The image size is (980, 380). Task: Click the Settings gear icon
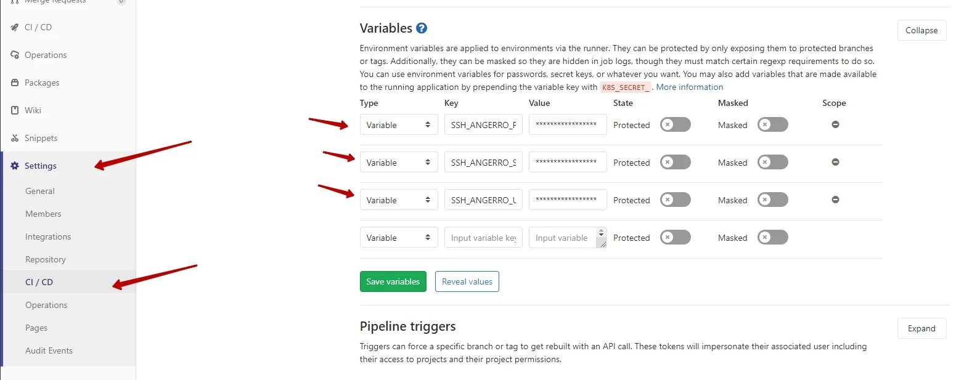tap(15, 166)
